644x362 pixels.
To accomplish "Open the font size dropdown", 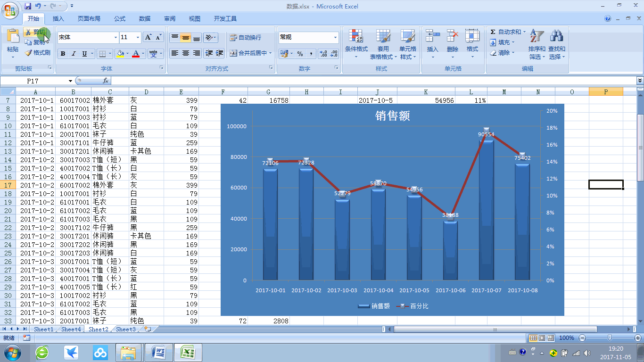I will tap(138, 37).
